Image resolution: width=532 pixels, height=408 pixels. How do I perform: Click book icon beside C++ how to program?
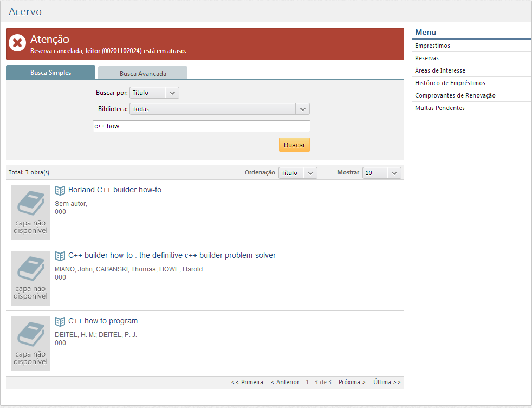(60, 321)
